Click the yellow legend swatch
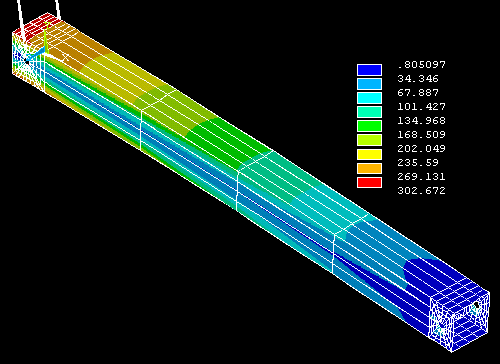 369,154
